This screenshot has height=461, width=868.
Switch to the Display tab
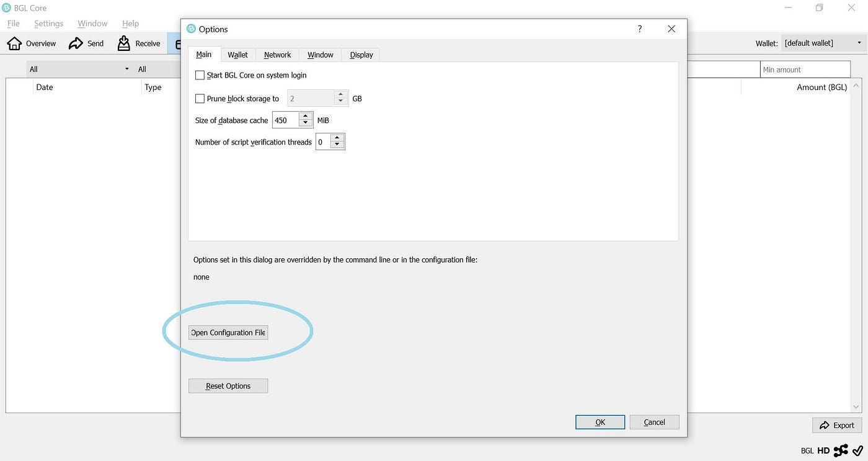(361, 55)
